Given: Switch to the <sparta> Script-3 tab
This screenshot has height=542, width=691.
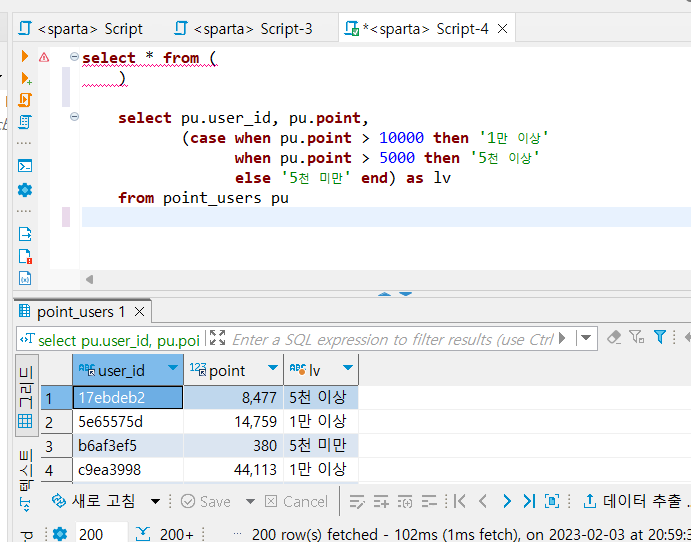Looking at the screenshot, I should click(x=243, y=29).
